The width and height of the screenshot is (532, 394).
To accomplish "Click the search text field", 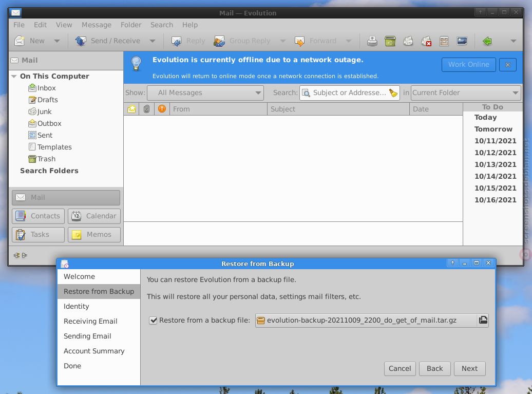I will (x=350, y=92).
